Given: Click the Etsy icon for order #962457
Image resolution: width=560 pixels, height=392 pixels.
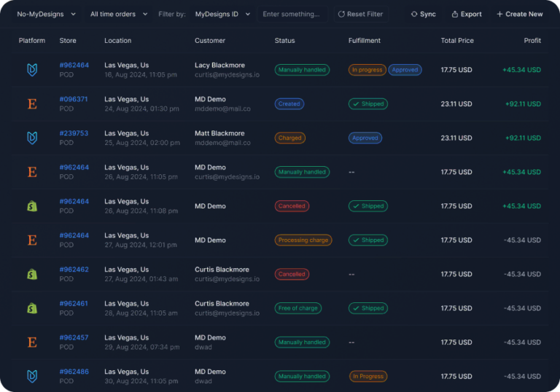Looking at the screenshot, I should point(32,342).
